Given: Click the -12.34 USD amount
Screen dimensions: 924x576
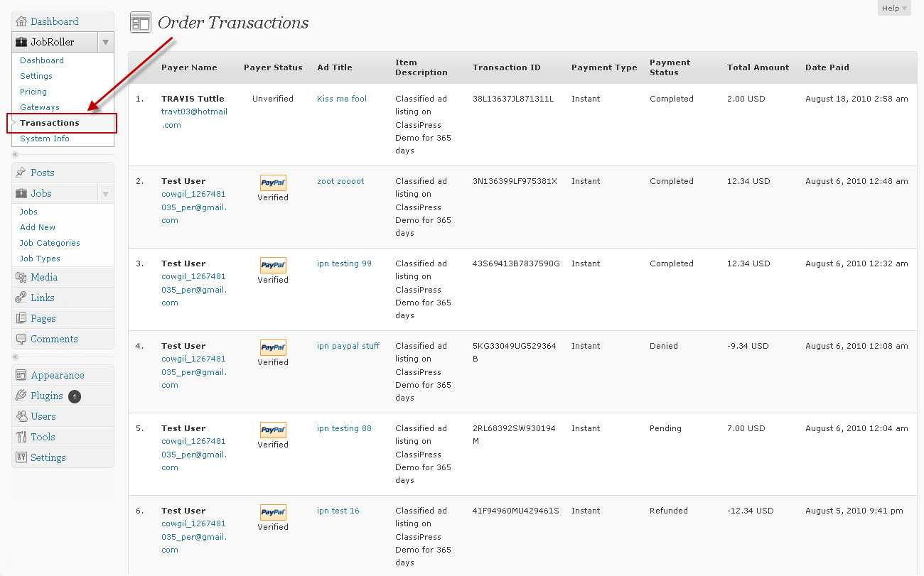Looking at the screenshot, I should click(x=749, y=511).
